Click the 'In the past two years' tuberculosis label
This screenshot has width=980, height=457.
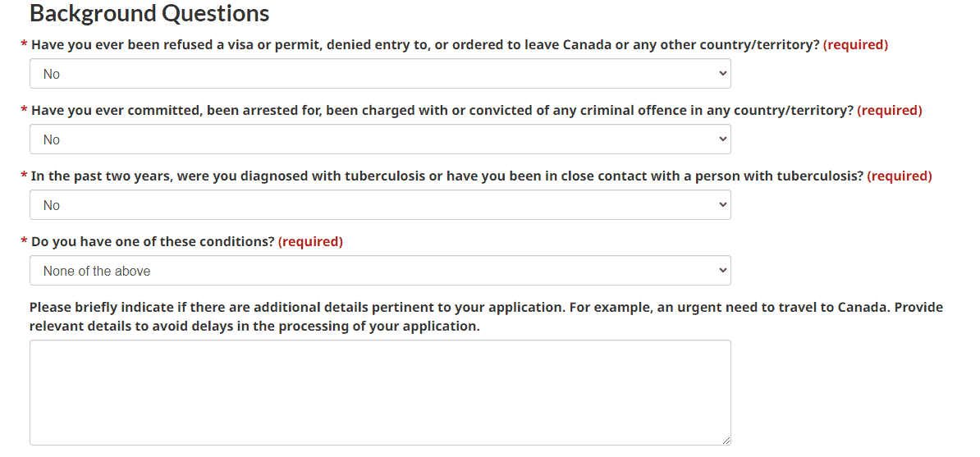[446, 176]
